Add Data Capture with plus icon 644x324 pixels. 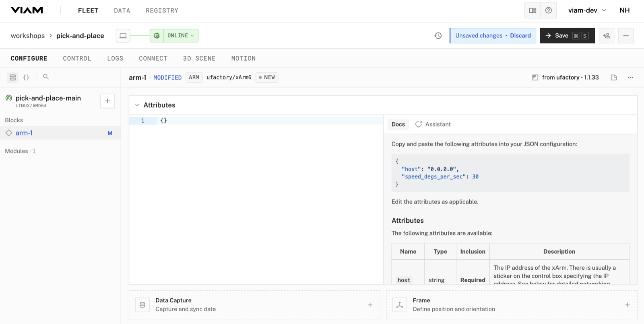370,305
